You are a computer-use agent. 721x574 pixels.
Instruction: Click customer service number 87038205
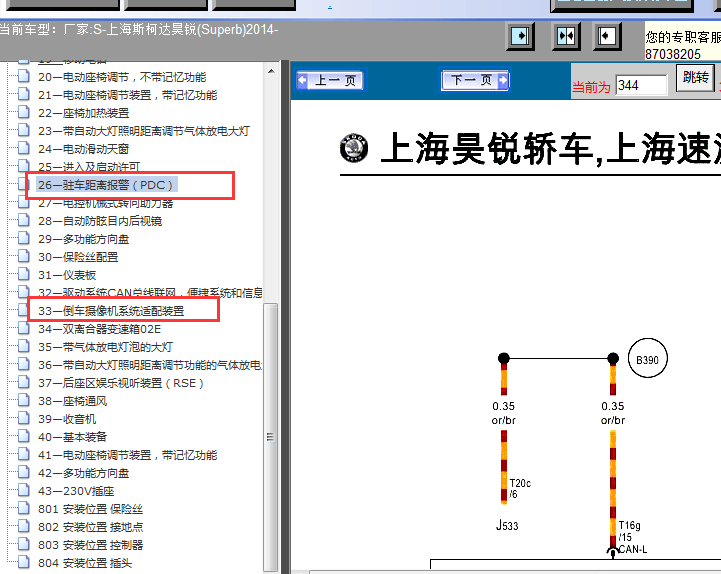coord(673,54)
